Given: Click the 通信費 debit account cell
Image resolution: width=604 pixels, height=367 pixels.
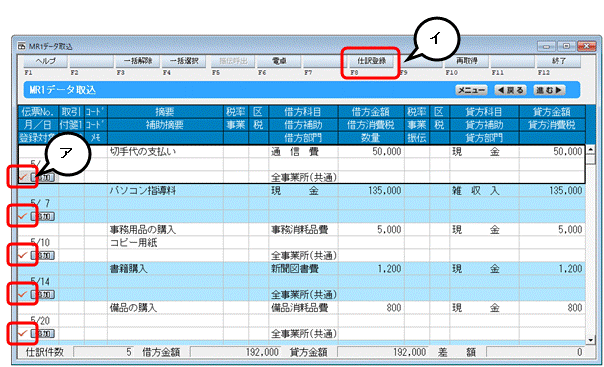Looking at the screenshot, I should (x=304, y=151).
